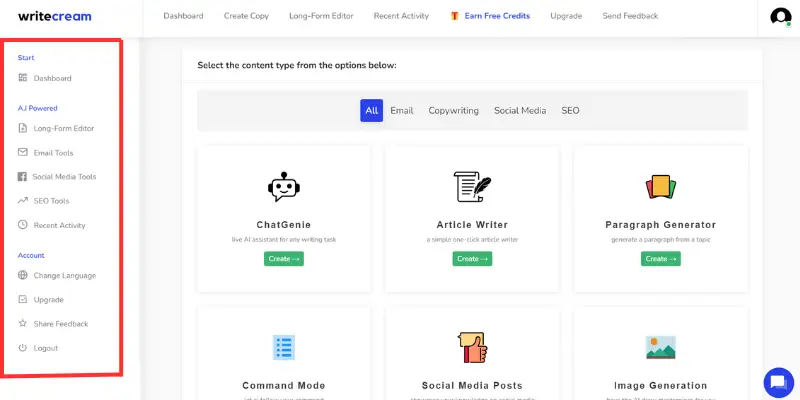Viewport: 800px width, 400px height.
Task: Switch to the Email filter tab
Action: 402,110
